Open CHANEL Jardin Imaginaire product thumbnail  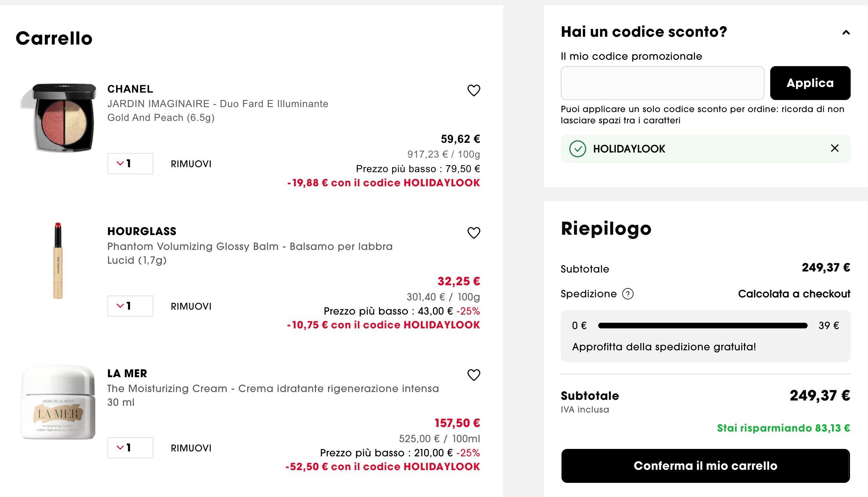click(x=59, y=118)
